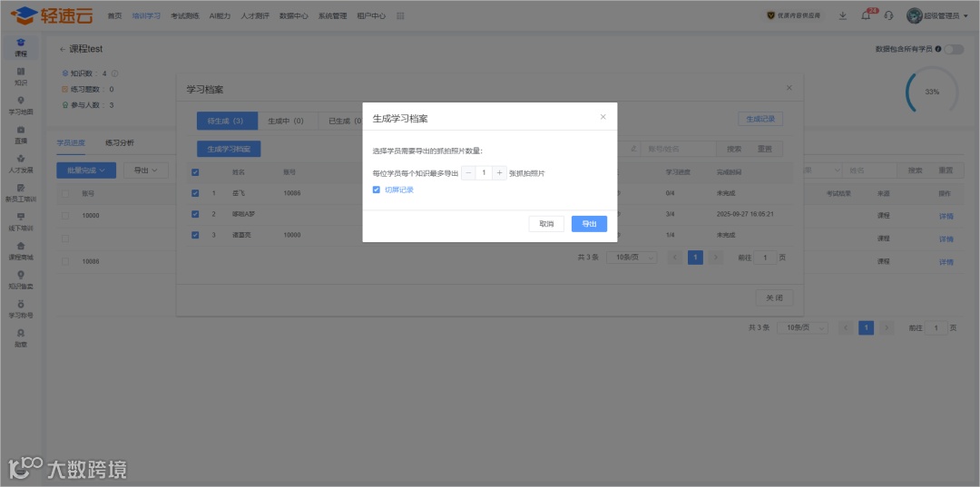Open the 直播 sidebar section
Image resolution: width=980 pixels, height=487 pixels.
(21, 135)
